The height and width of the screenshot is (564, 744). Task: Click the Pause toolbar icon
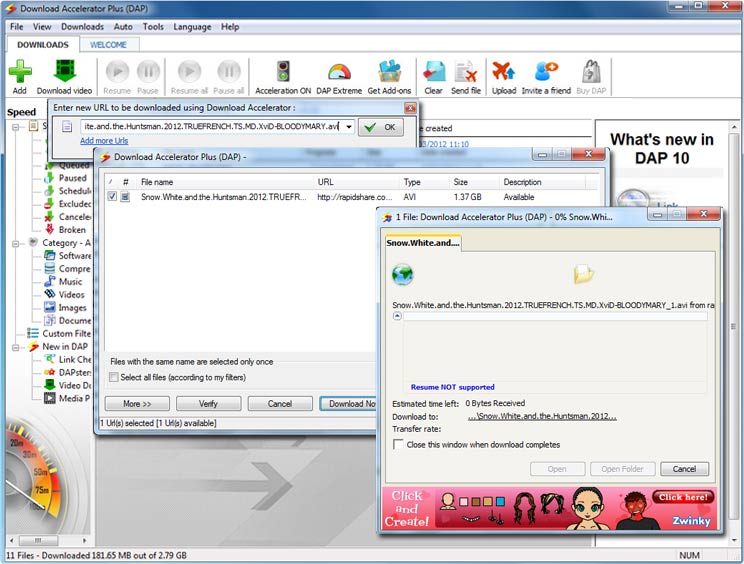tap(148, 72)
